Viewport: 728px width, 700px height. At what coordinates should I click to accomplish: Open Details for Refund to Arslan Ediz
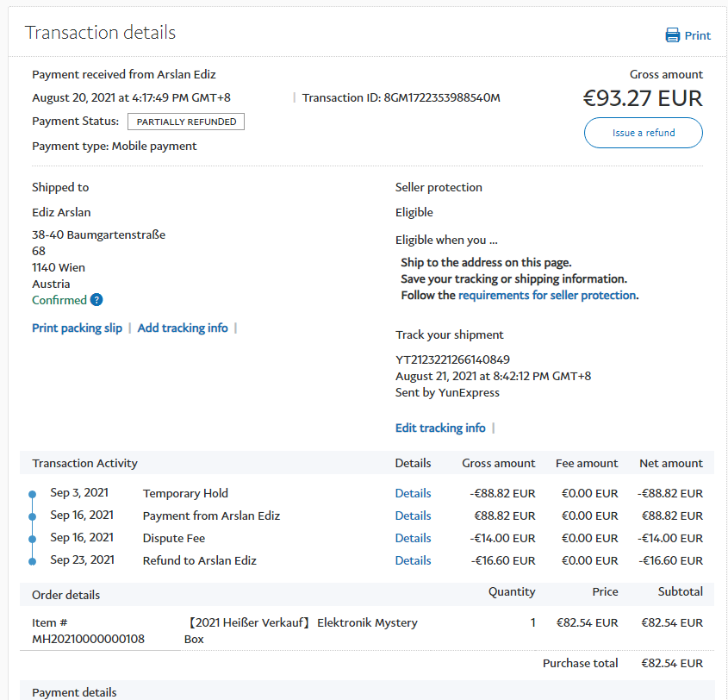coord(413,560)
